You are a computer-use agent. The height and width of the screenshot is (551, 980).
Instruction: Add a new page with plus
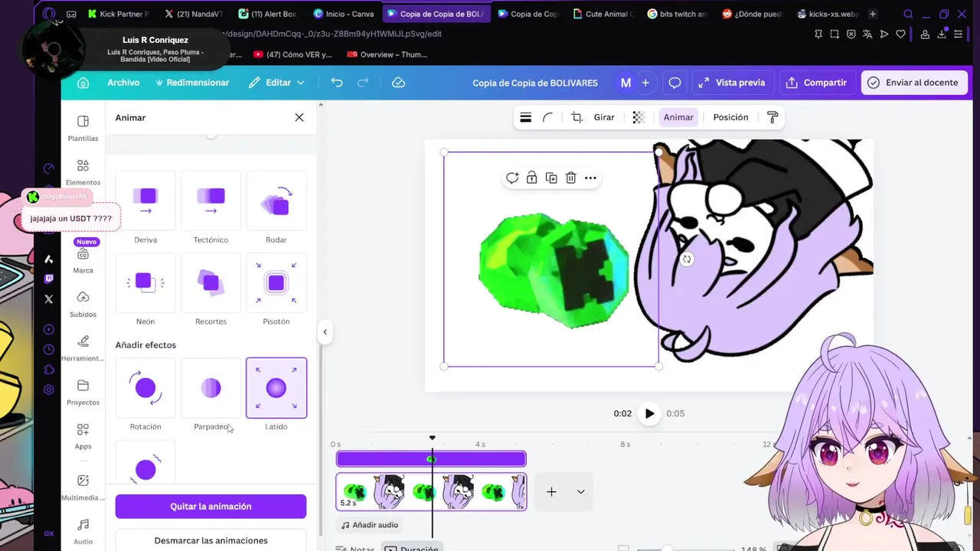[x=551, y=491]
